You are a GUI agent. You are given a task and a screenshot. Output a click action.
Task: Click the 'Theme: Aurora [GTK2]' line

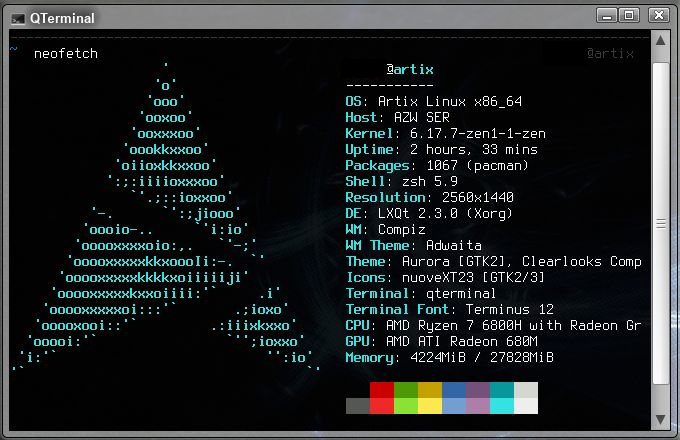(494, 261)
